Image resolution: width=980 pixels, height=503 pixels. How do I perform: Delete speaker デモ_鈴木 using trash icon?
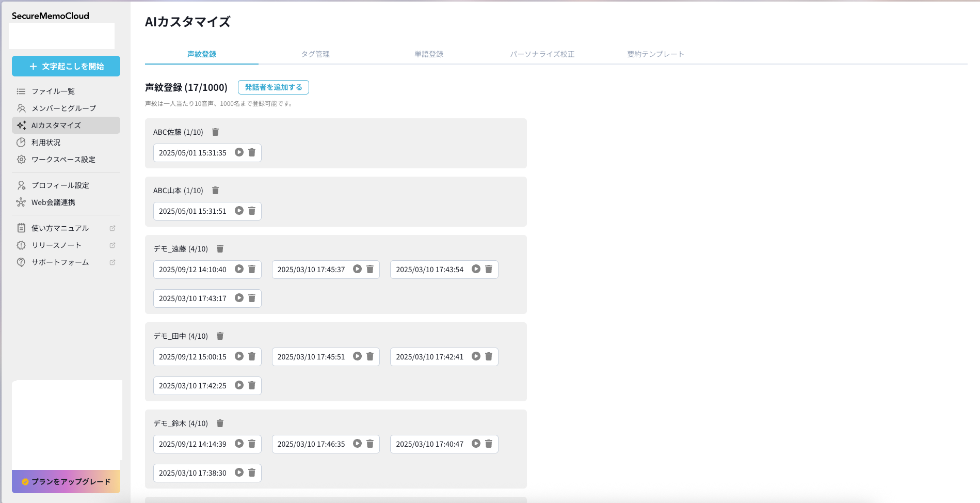point(220,423)
